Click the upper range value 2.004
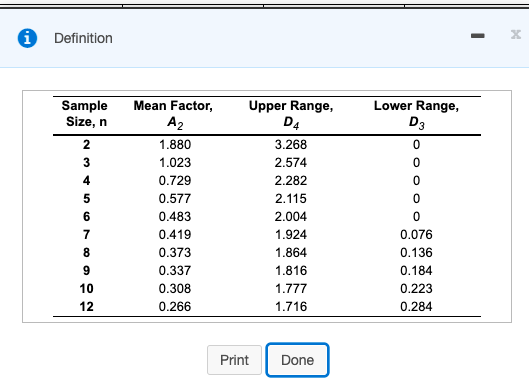The width and height of the screenshot is (529, 381). 291,216
